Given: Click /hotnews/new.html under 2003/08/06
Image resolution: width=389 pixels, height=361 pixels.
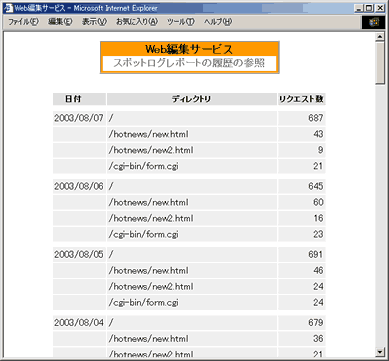Looking at the screenshot, I should pos(148,202).
